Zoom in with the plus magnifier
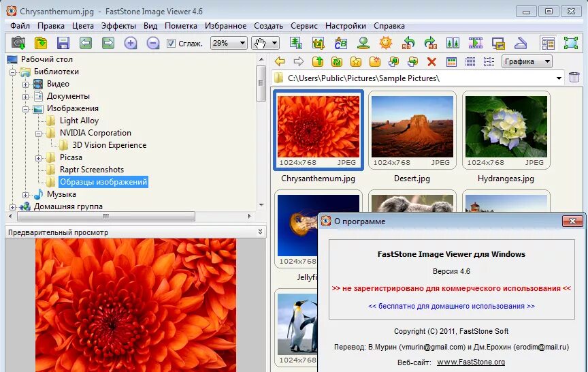 (x=131, y=43)
